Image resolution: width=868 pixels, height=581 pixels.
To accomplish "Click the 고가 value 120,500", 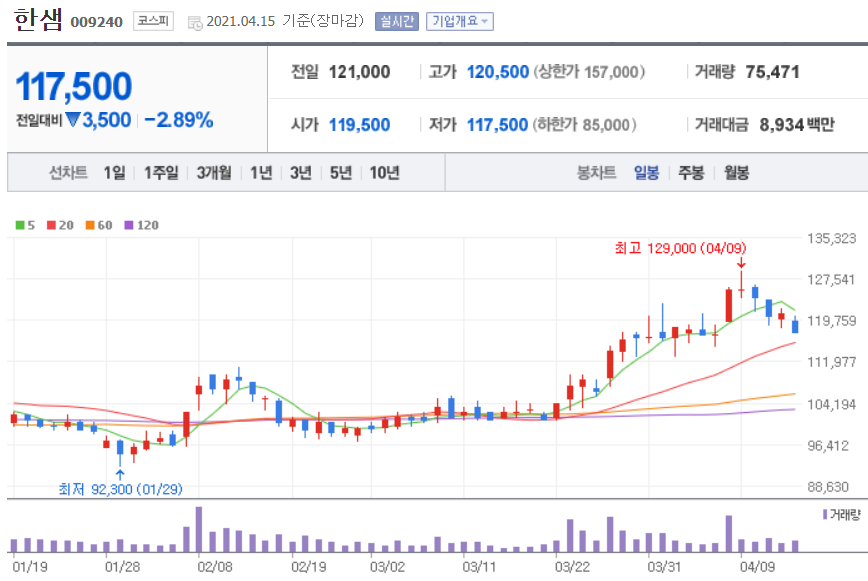I will pos(498,72).
